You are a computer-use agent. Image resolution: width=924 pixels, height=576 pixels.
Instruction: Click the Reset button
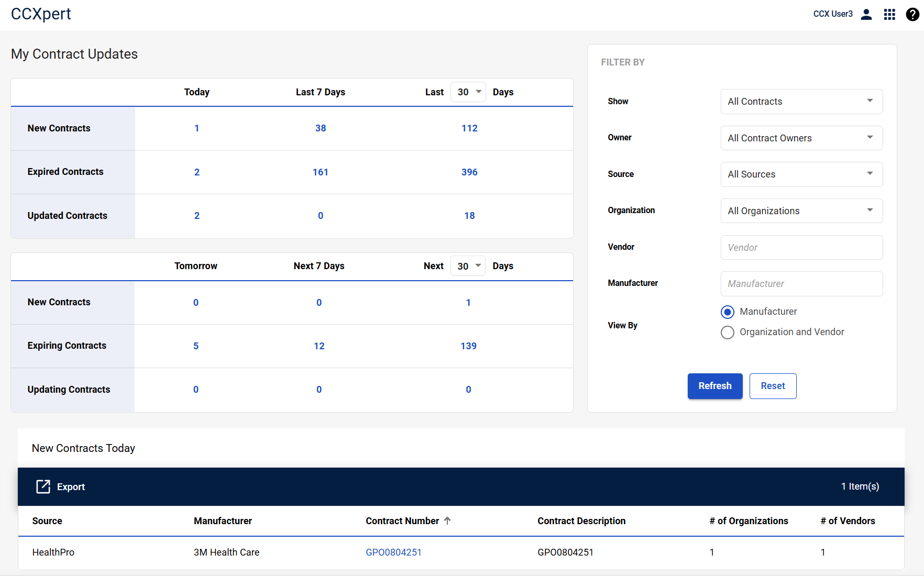[x=773, y=386]
